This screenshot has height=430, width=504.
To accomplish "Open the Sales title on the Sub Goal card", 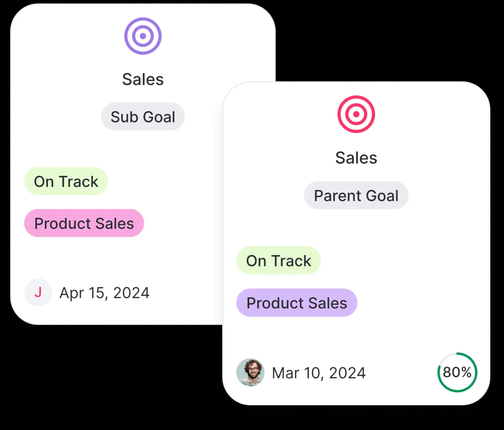I will tap(143, 79).
